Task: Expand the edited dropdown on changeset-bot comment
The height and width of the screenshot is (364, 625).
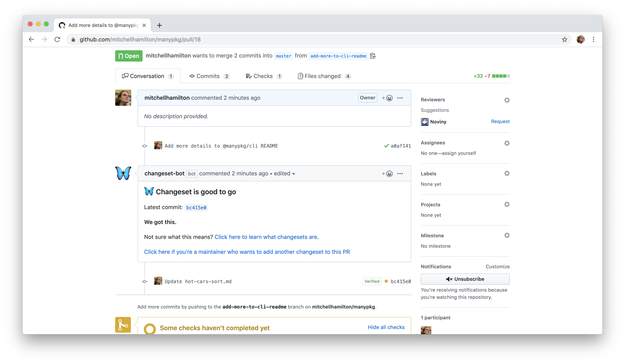Action: point(294,173)
